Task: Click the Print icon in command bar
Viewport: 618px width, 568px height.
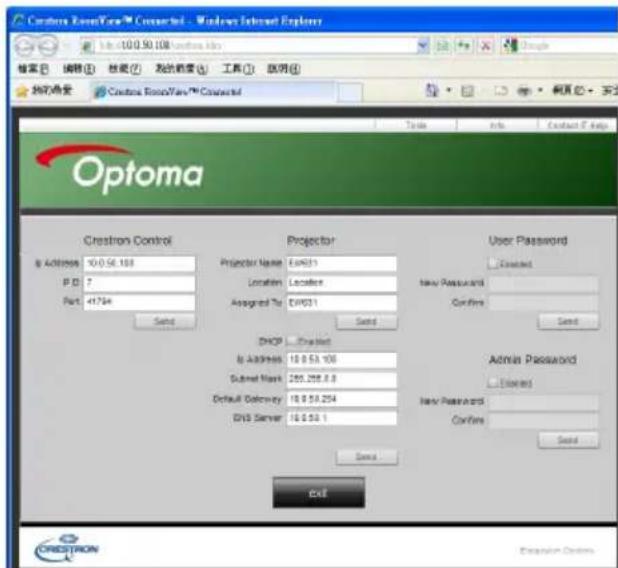Action: click(524, 91)
